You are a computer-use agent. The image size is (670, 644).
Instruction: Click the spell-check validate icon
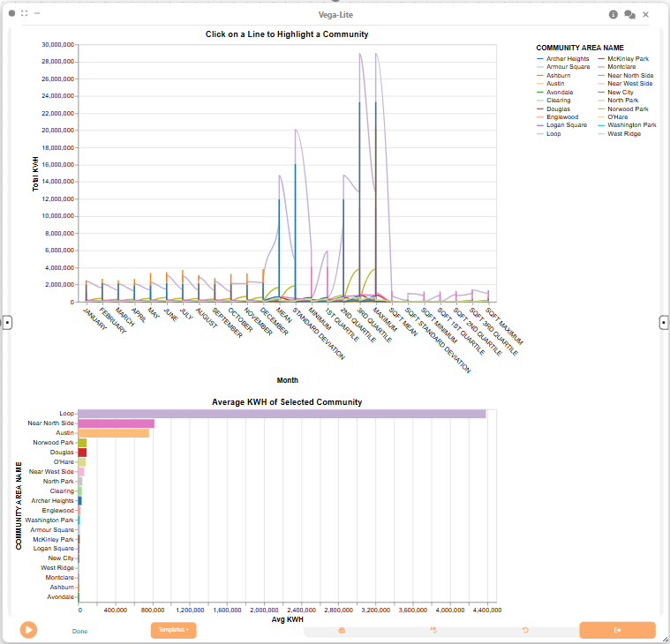(x=433, y=630)
